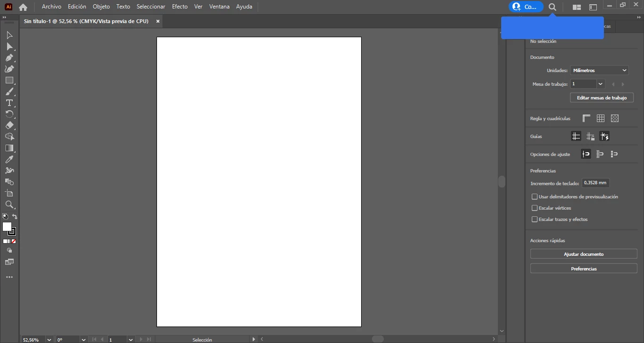Toggle smart guides icon
Screen dimensions: 644x343
coord(604,137)
